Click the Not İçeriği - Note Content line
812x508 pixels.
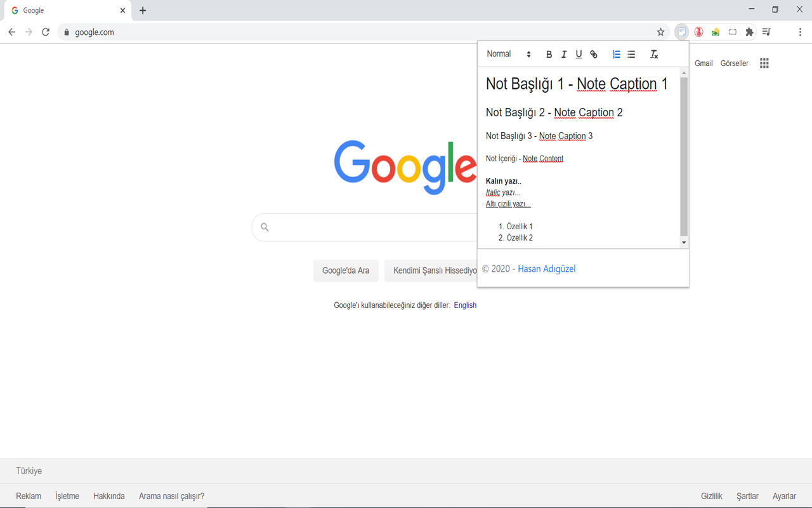525,159
